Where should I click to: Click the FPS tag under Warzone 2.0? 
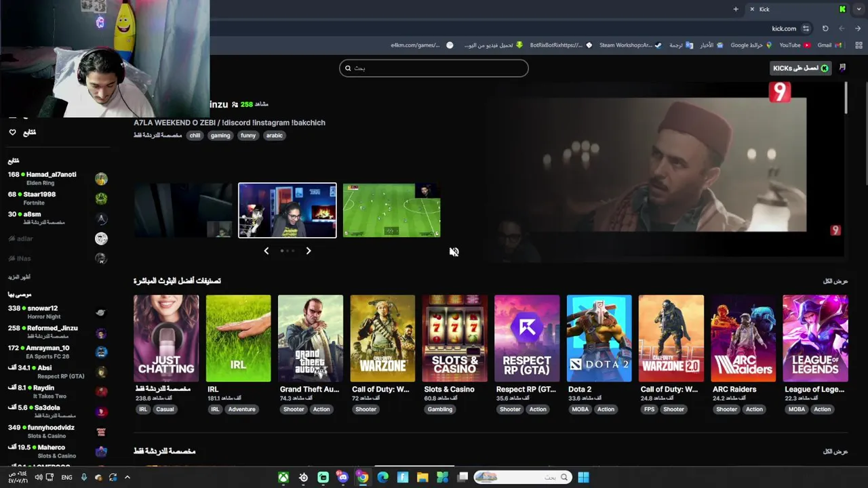pos(650,409)
